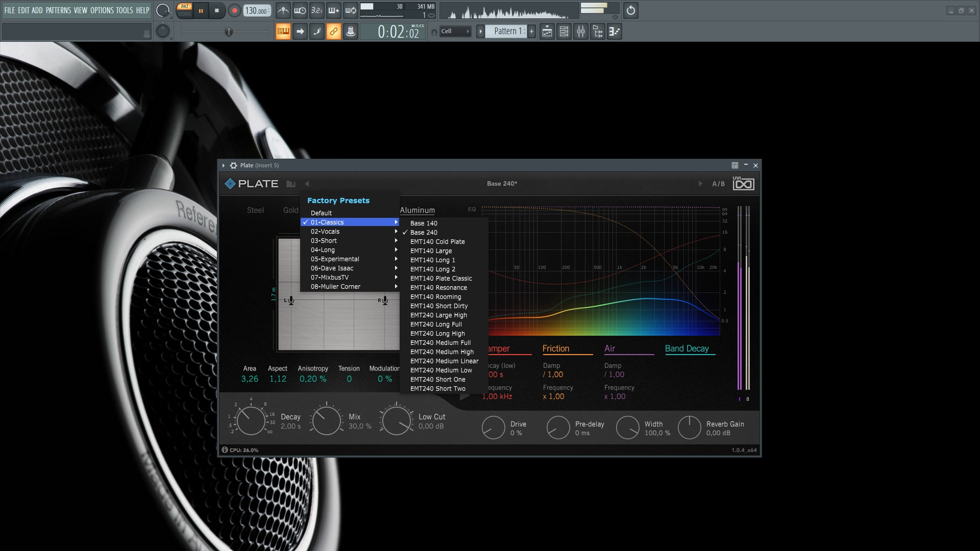Toggle wait for input before playing
Image resolution: width=980 pixels, height=551 pixels.
tap(300, 10)
